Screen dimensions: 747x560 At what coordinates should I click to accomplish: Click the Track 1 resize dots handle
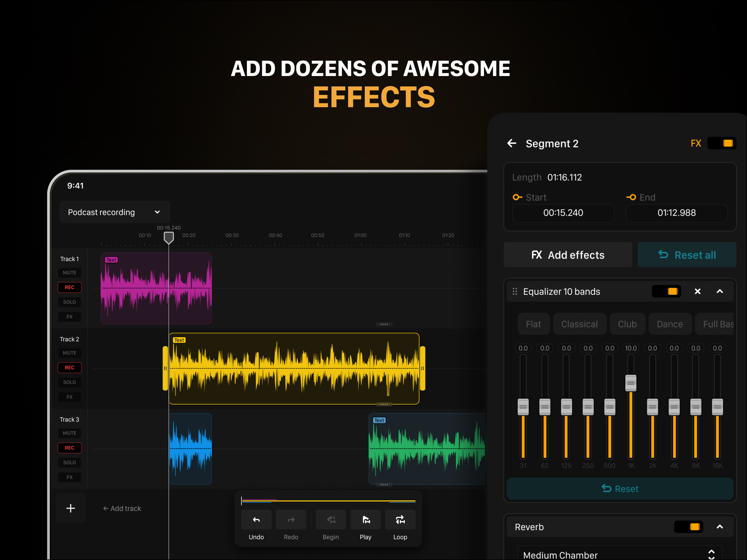[384, 324]
